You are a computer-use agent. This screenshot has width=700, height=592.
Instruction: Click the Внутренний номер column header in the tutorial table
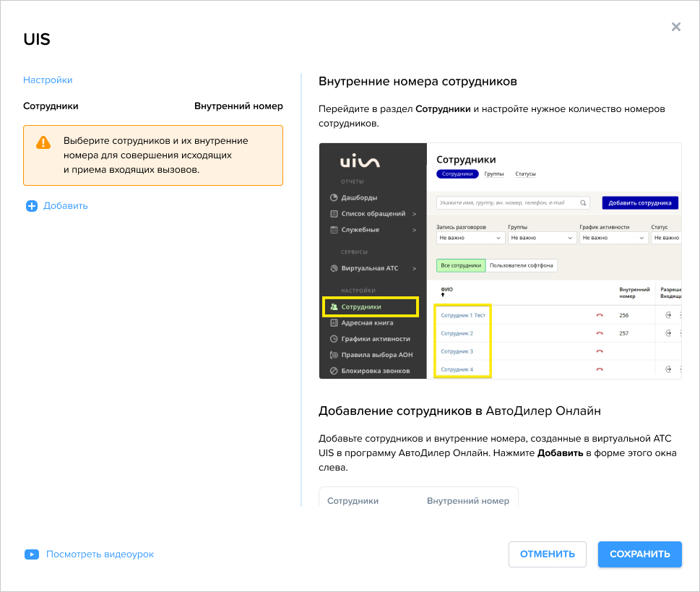coord(634,293)
